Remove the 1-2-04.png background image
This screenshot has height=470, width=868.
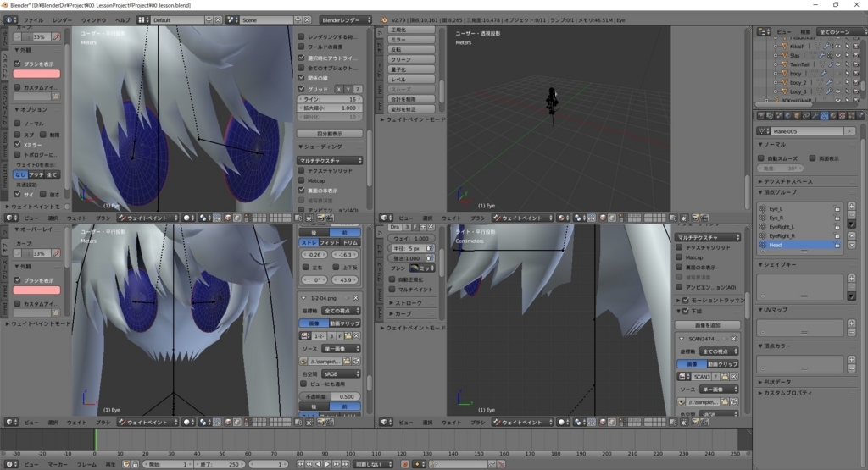point(355,298)
